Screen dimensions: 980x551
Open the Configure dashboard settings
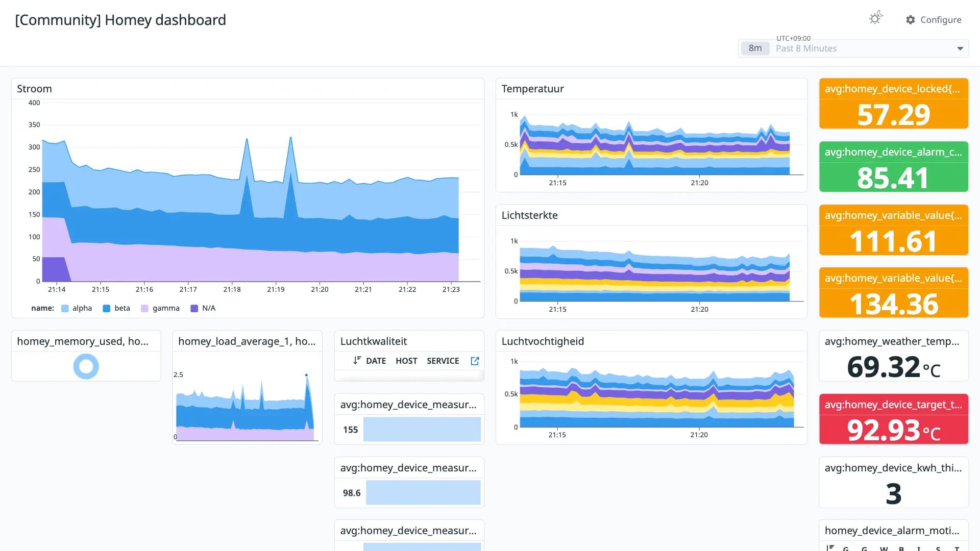(x=934, y=20)
